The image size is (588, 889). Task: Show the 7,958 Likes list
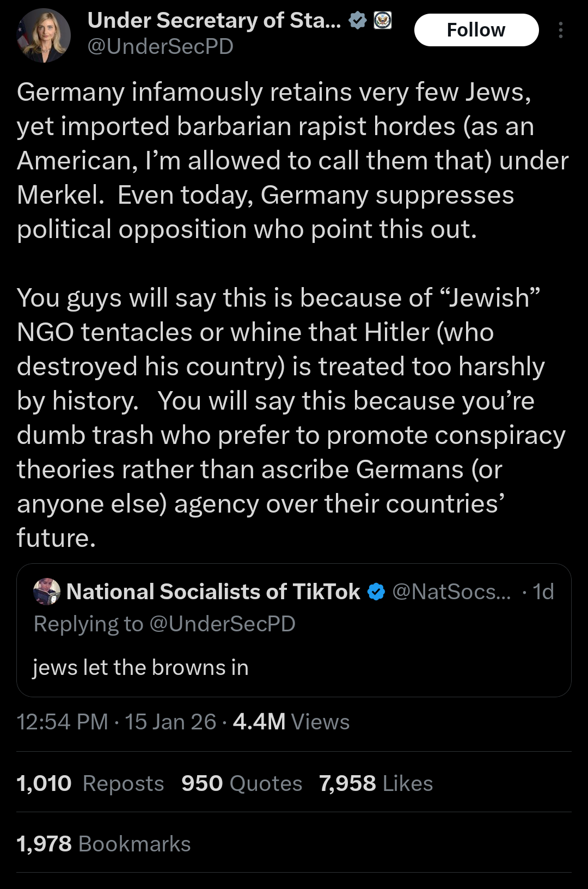click(x=376, y=783)
